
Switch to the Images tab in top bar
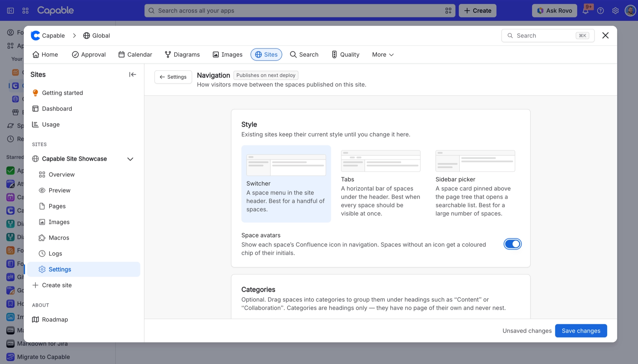click(x=227, y=55)
